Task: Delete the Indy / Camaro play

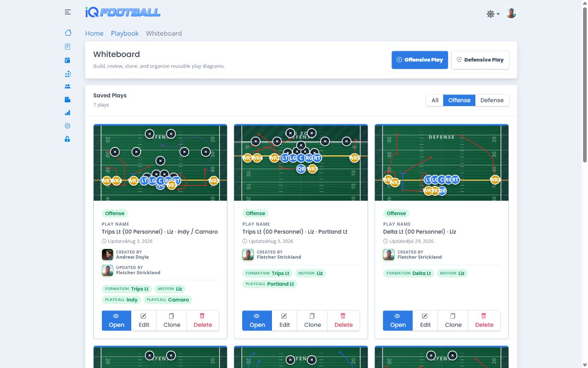Action: tap(203, 321)
